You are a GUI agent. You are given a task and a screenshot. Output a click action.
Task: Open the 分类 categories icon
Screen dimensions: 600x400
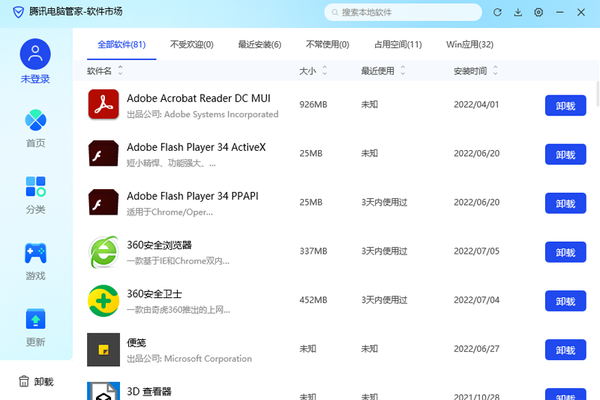click(36, 187)
